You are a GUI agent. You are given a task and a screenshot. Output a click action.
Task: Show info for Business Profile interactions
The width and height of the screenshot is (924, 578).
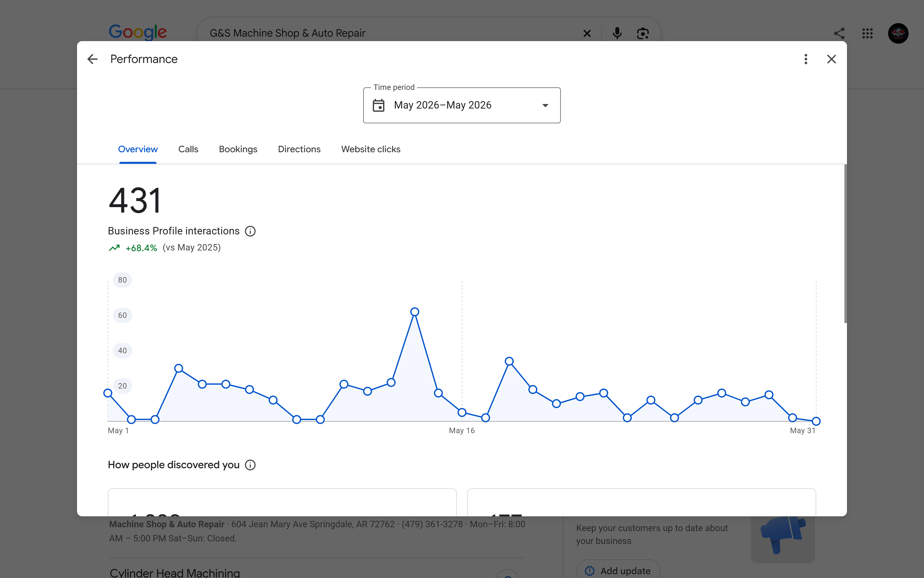pyautogui.click(x=250, y=231)
